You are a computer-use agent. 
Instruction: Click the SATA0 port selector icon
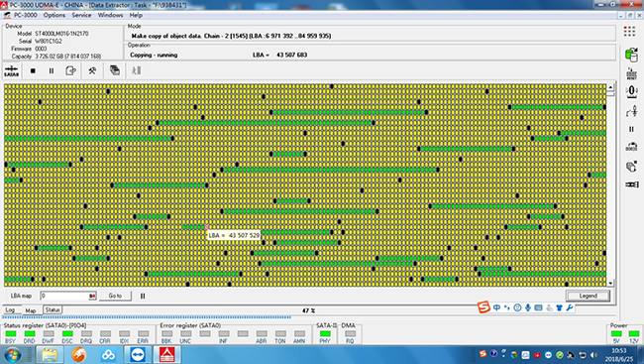pos(11,70)
